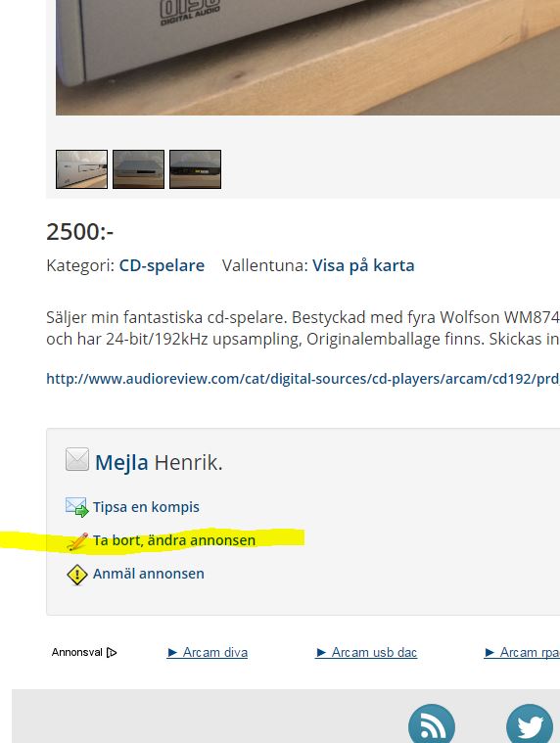The height and width of the screenshot is (743, 560).
Task: Open the CD-spelare category link
Action: point(162,265)
